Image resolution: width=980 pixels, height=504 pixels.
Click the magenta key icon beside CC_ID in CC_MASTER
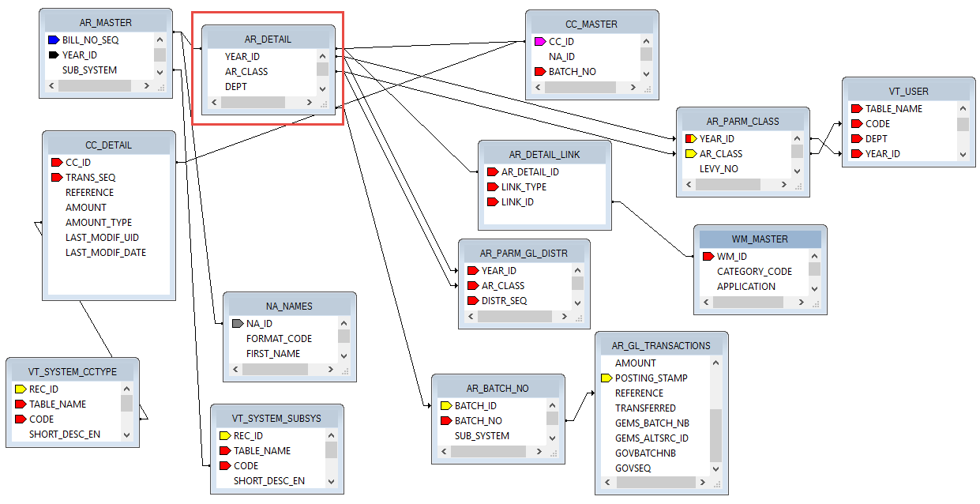[539, 42]
